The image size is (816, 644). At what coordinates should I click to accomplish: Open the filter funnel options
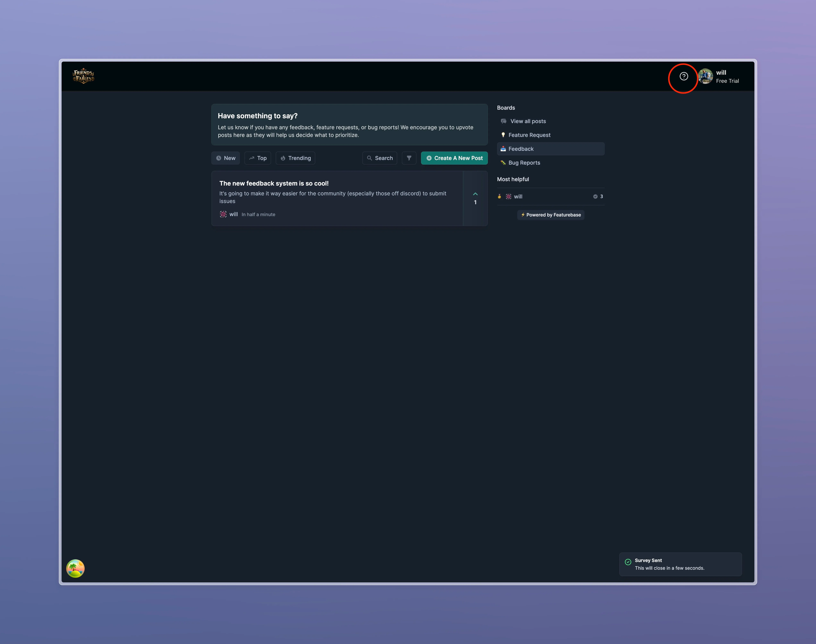[409, 158]
